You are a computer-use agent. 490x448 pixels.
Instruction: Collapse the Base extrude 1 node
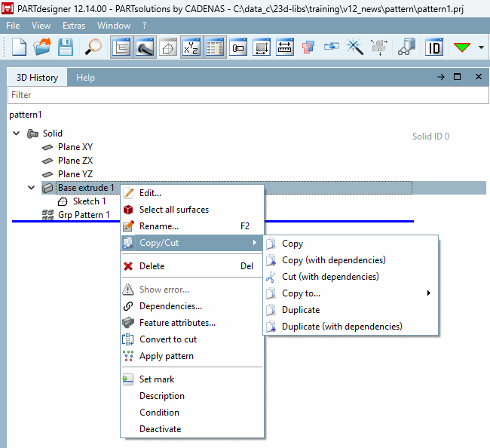point(31,188)
